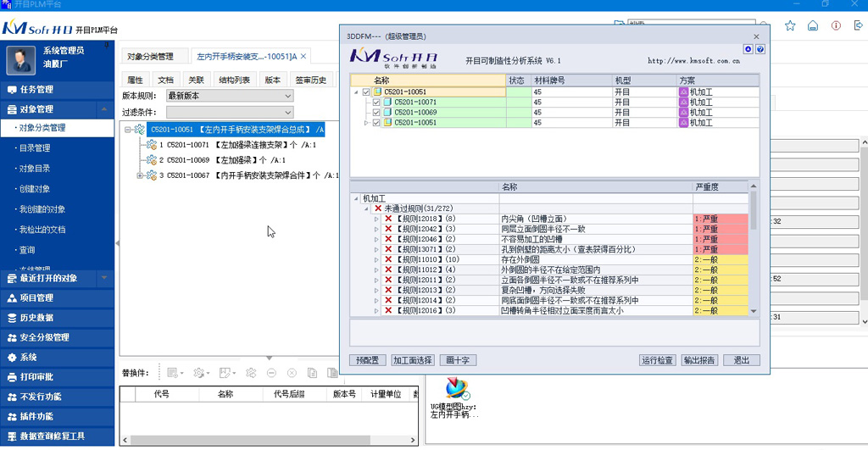Click the 运行检查 button
This screenshot has width=868, height=450.
point(658,360)
